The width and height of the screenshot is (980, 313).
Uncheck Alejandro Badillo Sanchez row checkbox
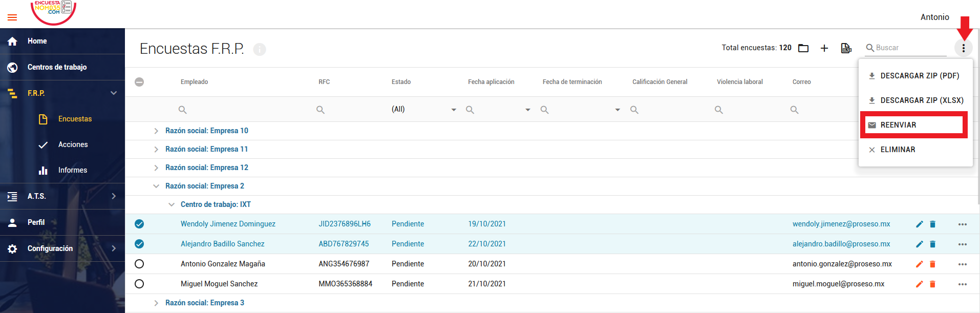coord(139,244)
